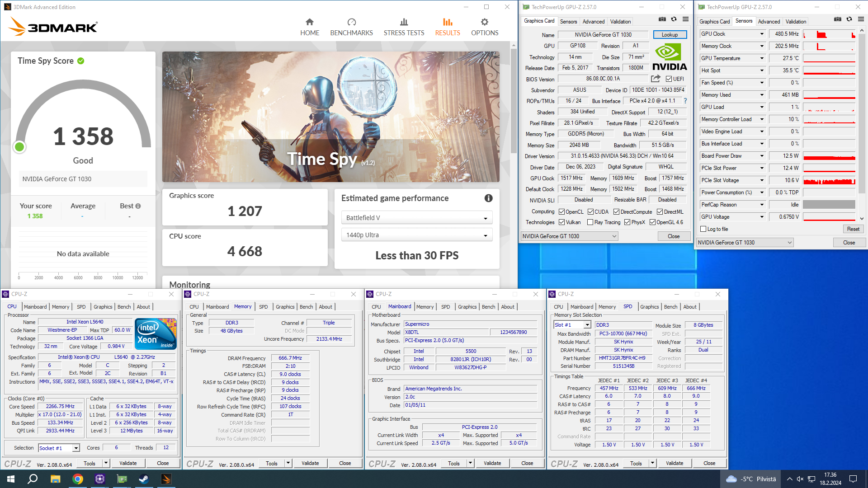Open About tab in CPU-Z SPD window
868x488 pixels.
pyautogui.click(x=690, y=307)
